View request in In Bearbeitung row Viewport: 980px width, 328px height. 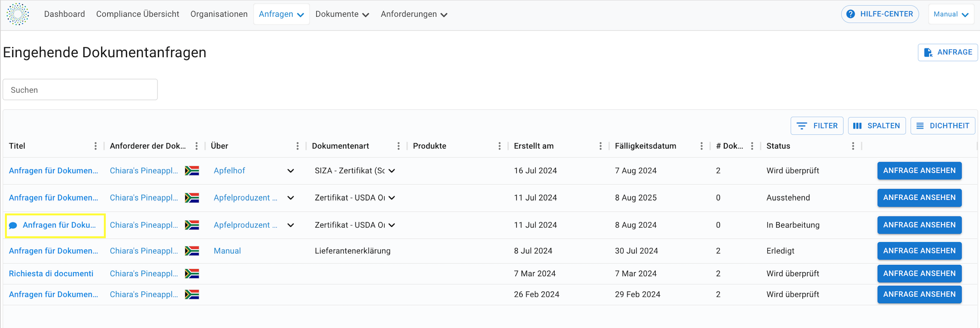(x=919, y=225)
